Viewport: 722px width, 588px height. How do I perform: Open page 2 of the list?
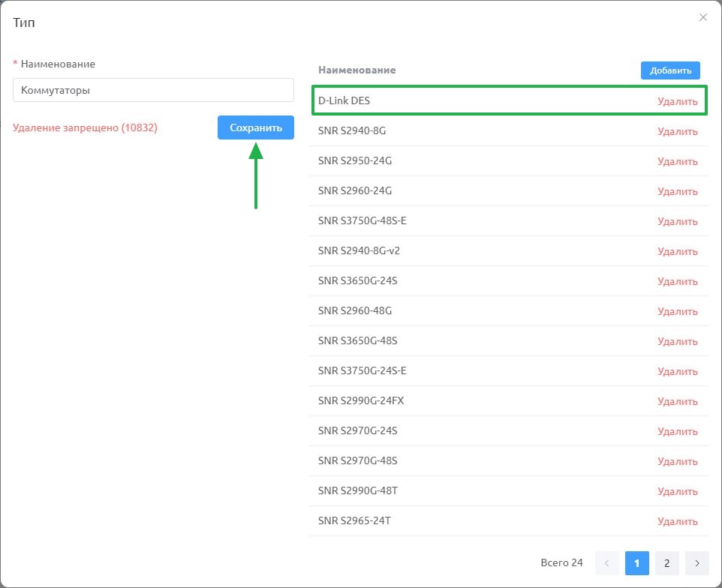click(x=666, y=563)
